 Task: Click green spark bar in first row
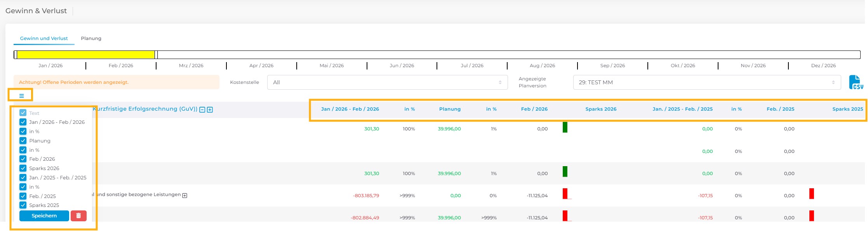pos(565,127)
